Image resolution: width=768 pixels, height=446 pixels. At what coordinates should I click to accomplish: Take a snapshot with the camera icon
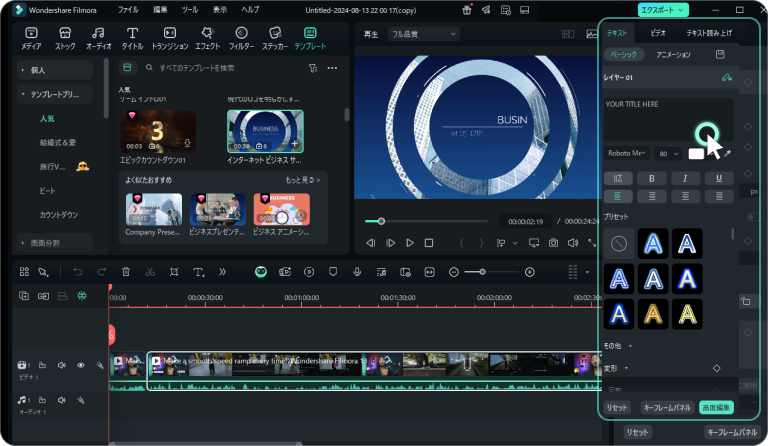click(553, 243)
